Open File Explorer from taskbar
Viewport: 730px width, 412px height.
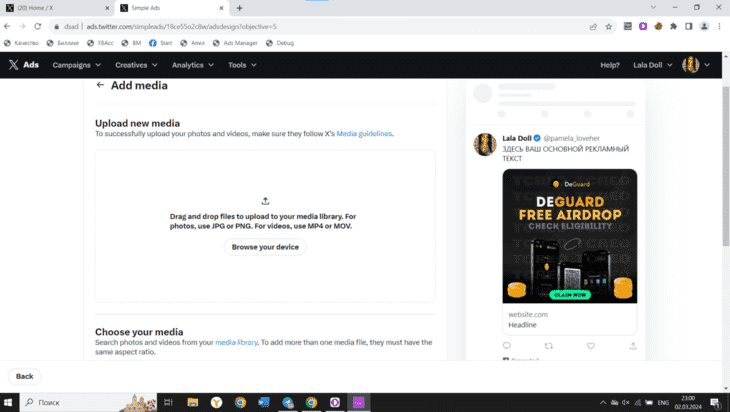(192, 402)
